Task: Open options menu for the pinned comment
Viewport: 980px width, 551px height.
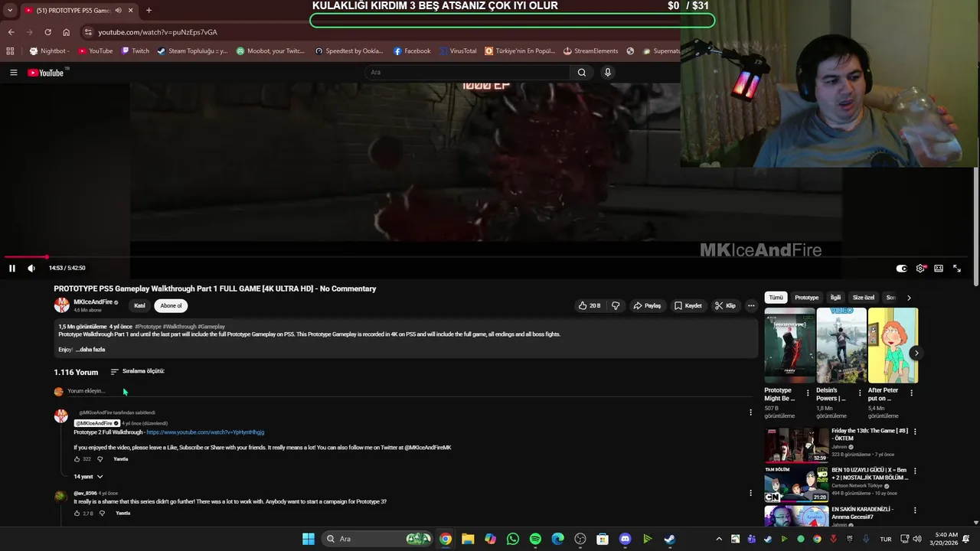Action: (x=750, y=412)
